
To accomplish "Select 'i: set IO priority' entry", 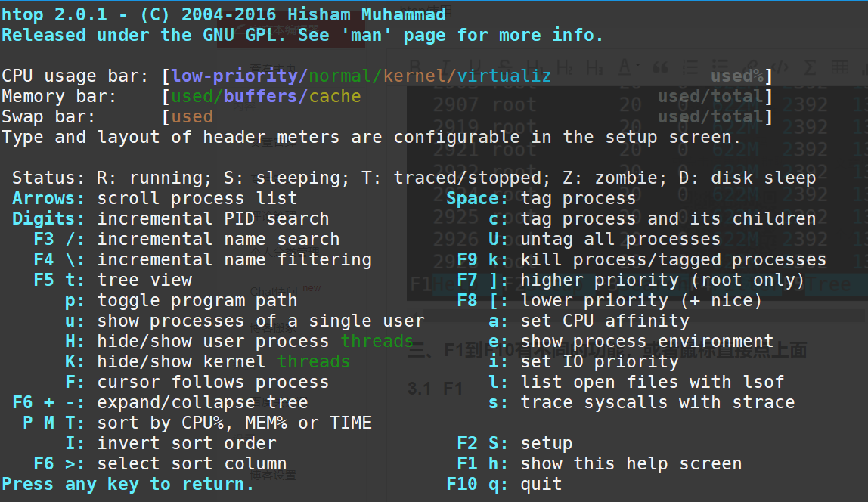I will tap(584, 363).
